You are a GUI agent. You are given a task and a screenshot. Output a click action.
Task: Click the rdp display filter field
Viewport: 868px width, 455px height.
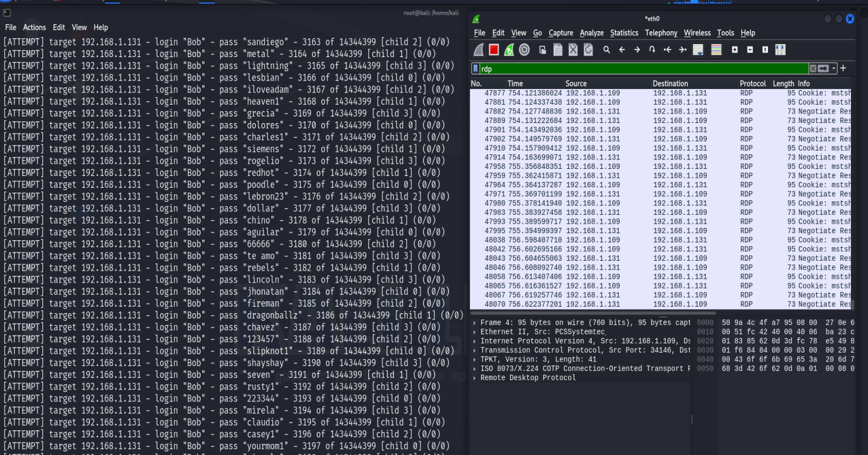[641, 69]
